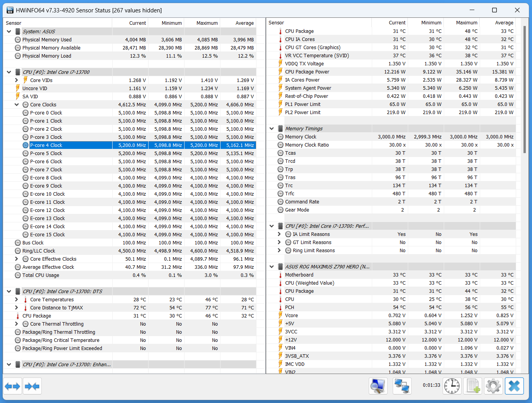Image resolution: width=532 pixels, height=403 pixels.
Task: Click the 0:01:33 elapsed time display
Action: 431,385
